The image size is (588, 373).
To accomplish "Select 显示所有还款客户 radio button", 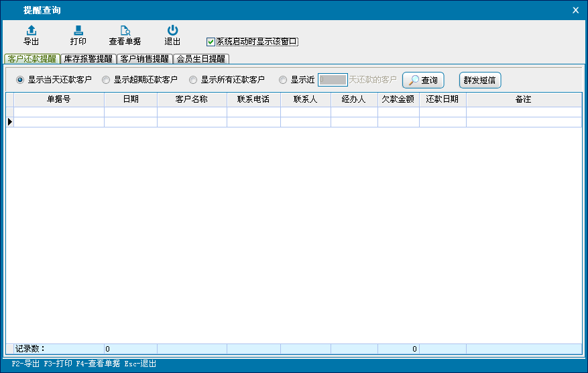I will (x=193, y=80).
